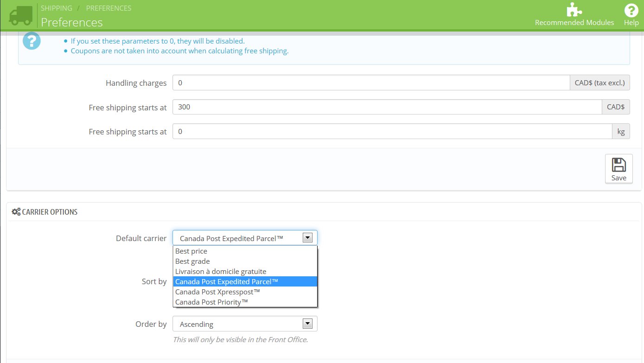Open Recommended Modules puzzle icon
644x363 pixels.
coord(574,11)
